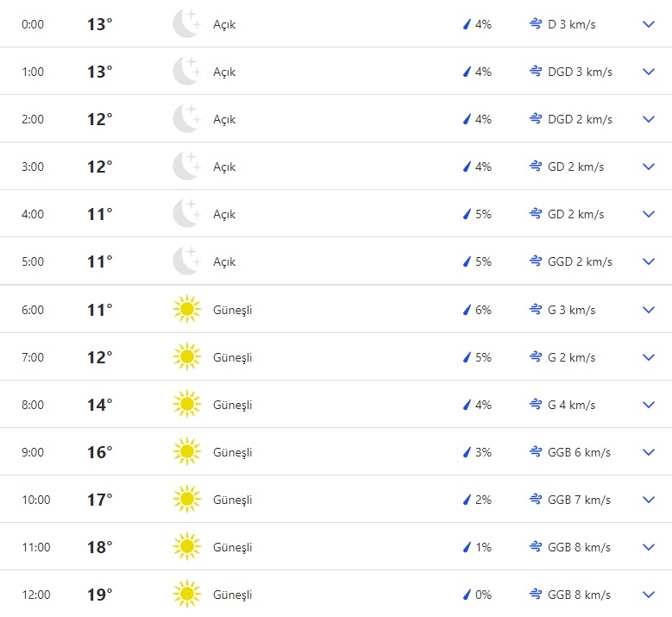Image resolution: width=672 pixels, height=617 pixels.
Task: Expand the 12:00 forecast chevron
Action: tap(649, 595)
